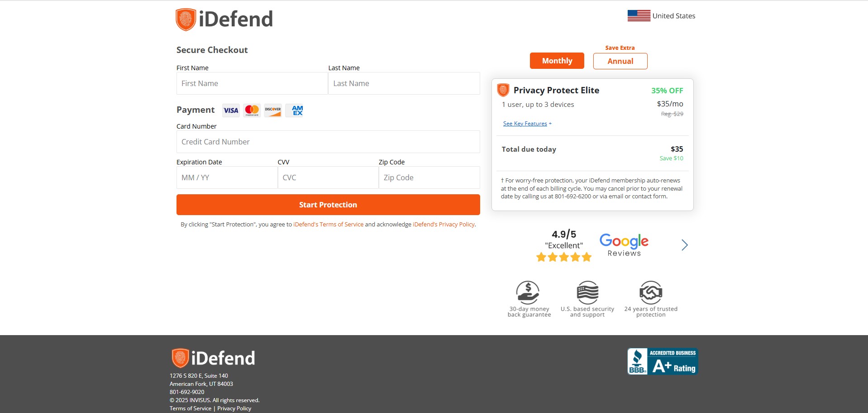Switch to Monthly billing
Viewport: 868px width, 413px height.
[x=557, y=61]
